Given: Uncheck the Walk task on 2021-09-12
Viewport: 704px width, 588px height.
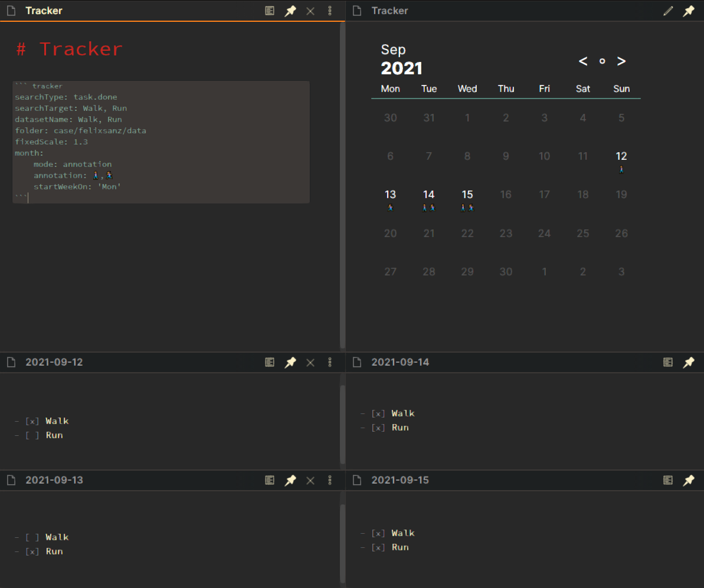Looking at the screenshot, I should pyautogui.click(x=32, y=421).
